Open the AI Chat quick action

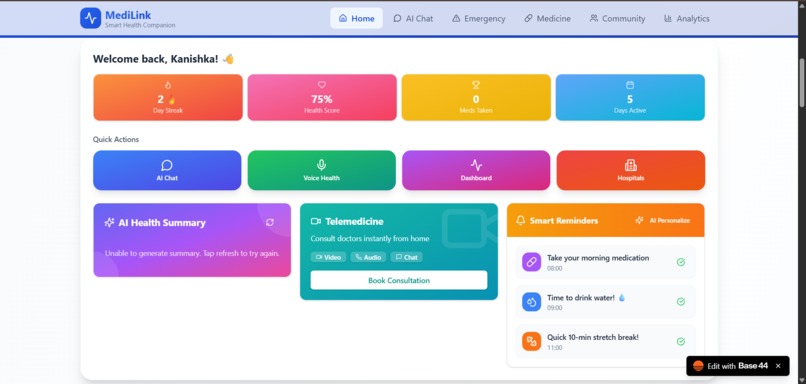click(167, 170)
